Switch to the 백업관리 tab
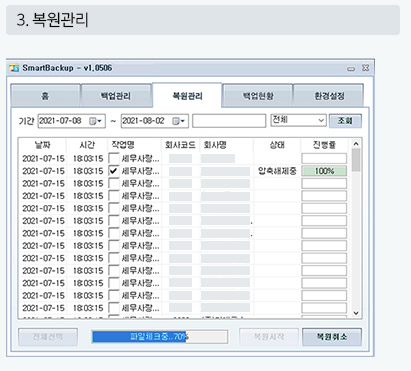Viewport: 411px width, 371px height. point(116,96)
